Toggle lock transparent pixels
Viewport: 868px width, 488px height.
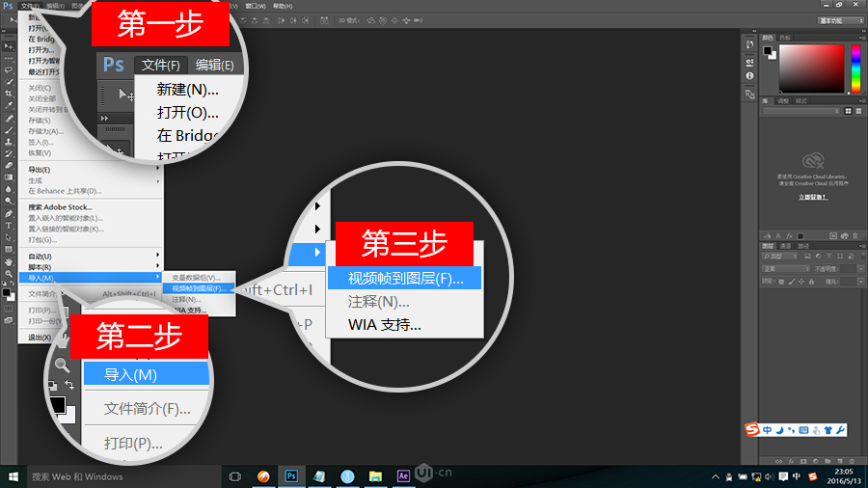tap(781, 282)
